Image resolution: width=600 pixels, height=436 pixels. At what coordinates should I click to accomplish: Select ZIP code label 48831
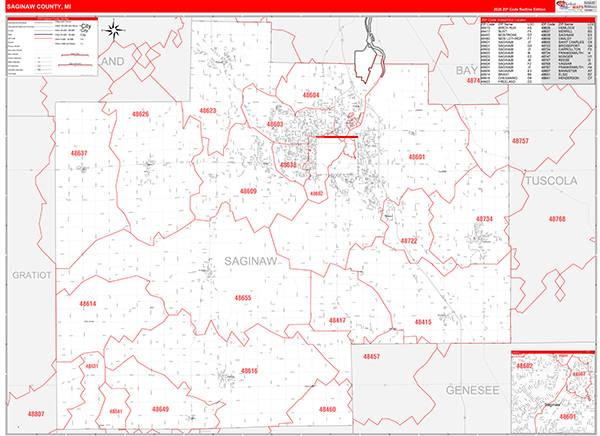point(92,366)
